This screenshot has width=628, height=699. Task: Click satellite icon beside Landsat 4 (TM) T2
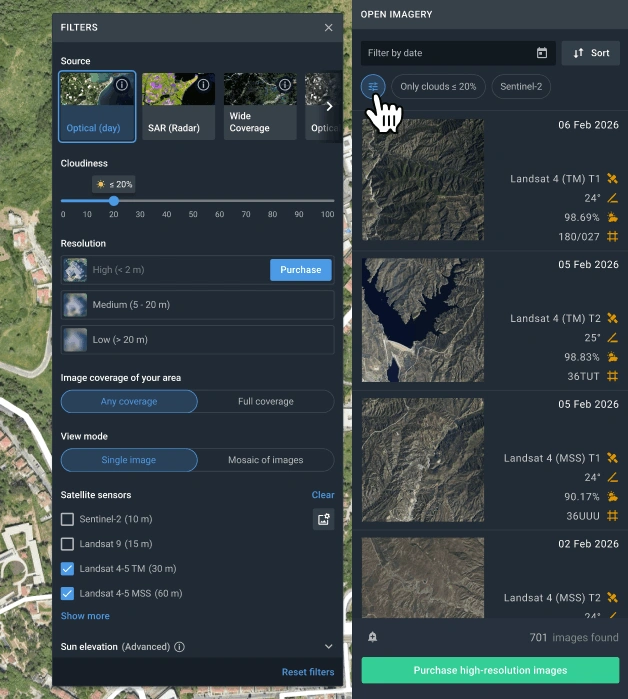(612, 318)
